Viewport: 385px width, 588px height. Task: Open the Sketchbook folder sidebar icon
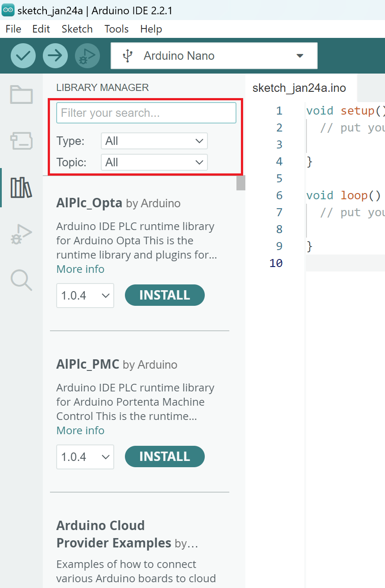tap(21, 95)
